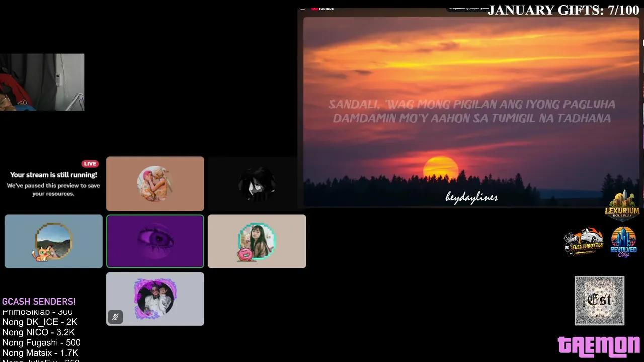Click the red LIVE badge
This screenshot has height=362, width=644.
[90, 164]
